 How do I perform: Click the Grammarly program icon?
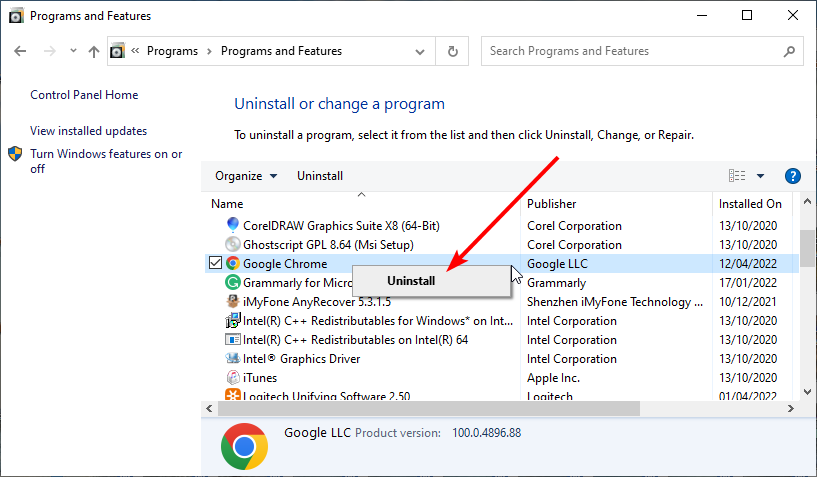(232, 283)
